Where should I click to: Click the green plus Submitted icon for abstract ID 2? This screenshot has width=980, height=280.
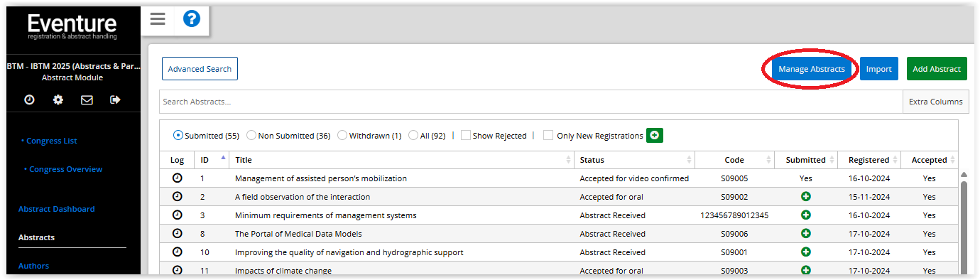pos(805,196)
